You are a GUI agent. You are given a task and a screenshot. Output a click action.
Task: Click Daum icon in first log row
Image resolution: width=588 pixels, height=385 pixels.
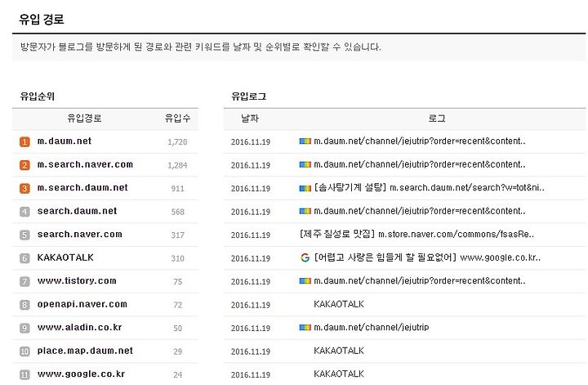click(305, 141)
